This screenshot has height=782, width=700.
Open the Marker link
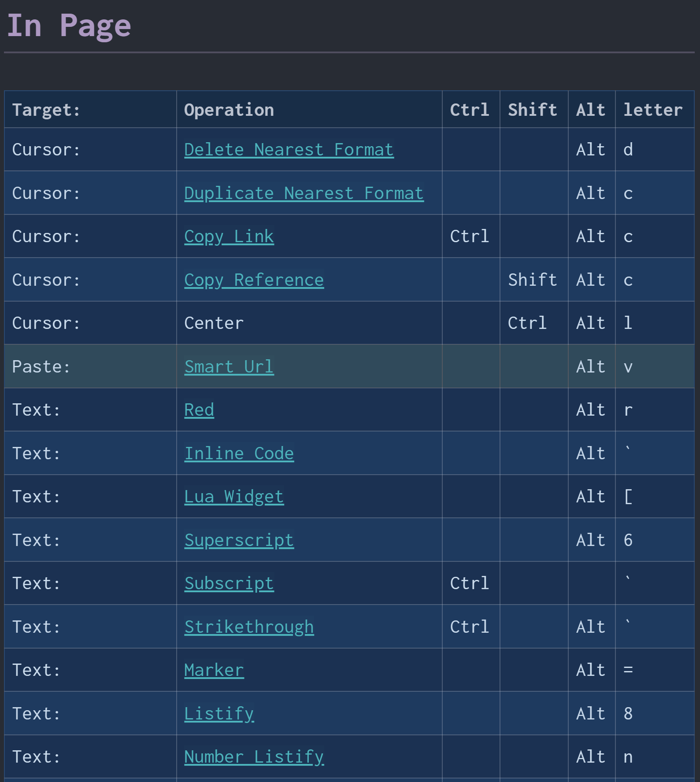pyautogui.click(x=214, y=670)
